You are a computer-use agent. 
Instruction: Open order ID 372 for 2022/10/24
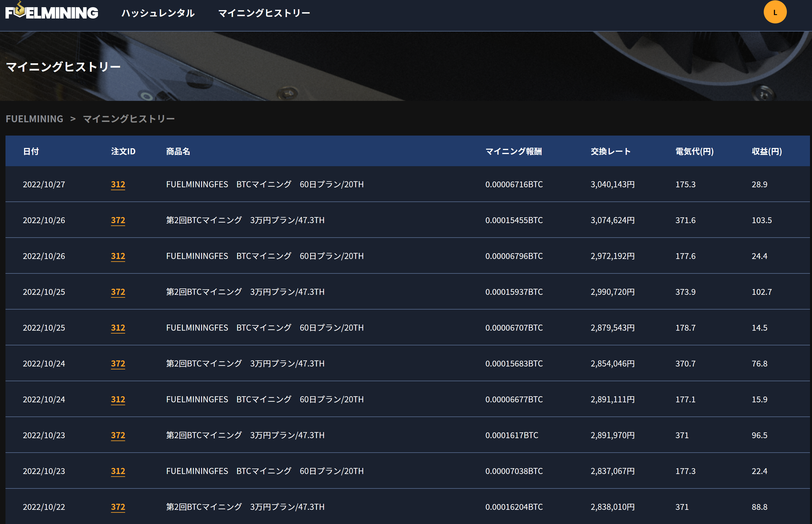[x=118, y=363]
